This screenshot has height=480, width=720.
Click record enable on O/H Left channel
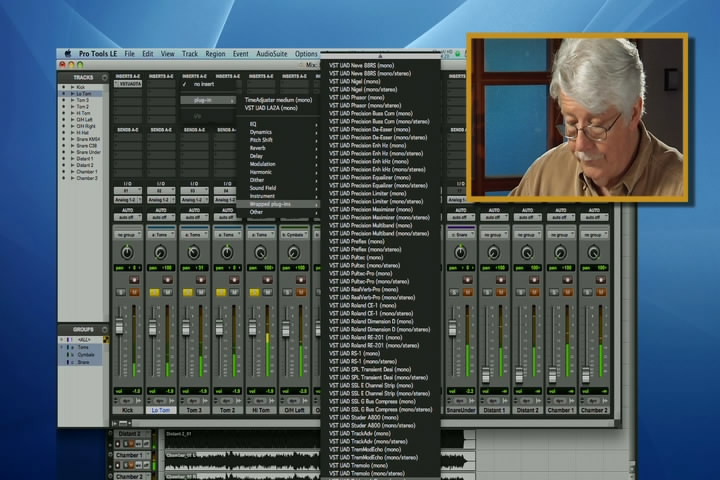coord(300,279)
